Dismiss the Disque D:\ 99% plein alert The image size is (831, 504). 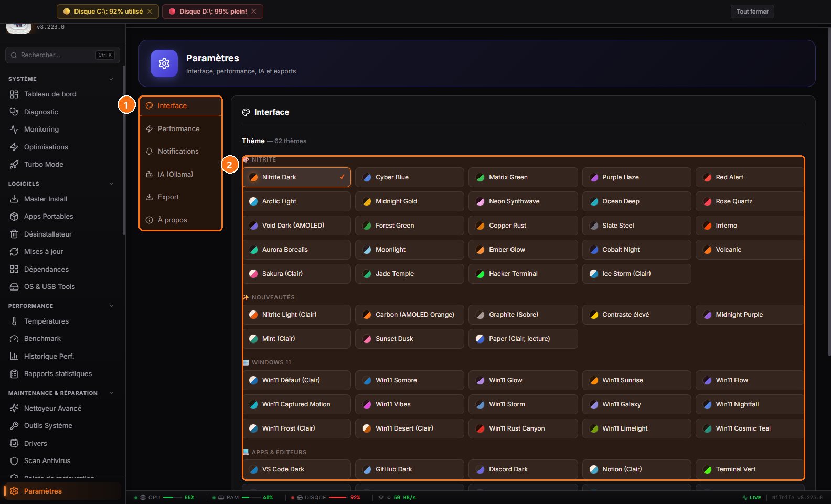coord(254,12)
